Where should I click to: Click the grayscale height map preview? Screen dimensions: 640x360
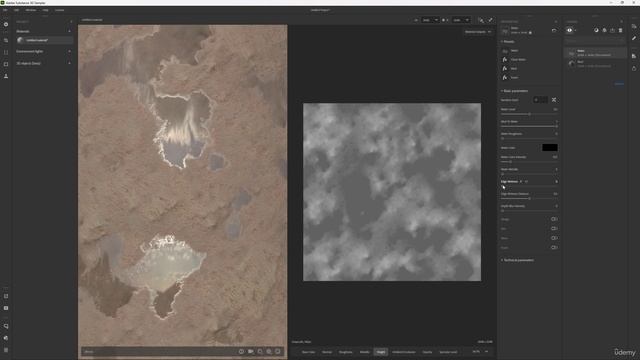392,192
